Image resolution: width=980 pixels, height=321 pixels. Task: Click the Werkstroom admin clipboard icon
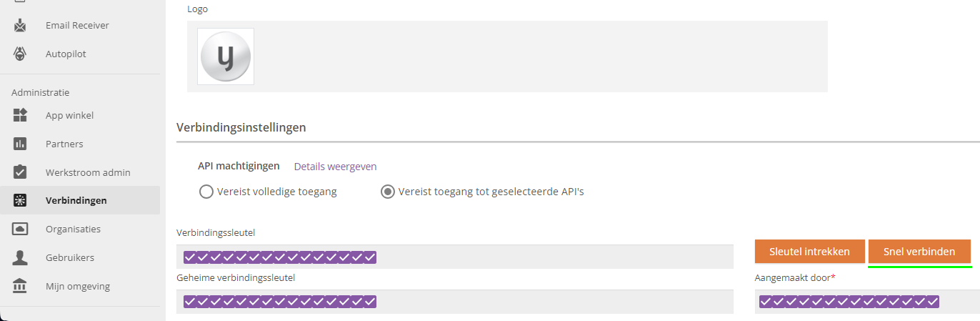click(x=20, y=172)
